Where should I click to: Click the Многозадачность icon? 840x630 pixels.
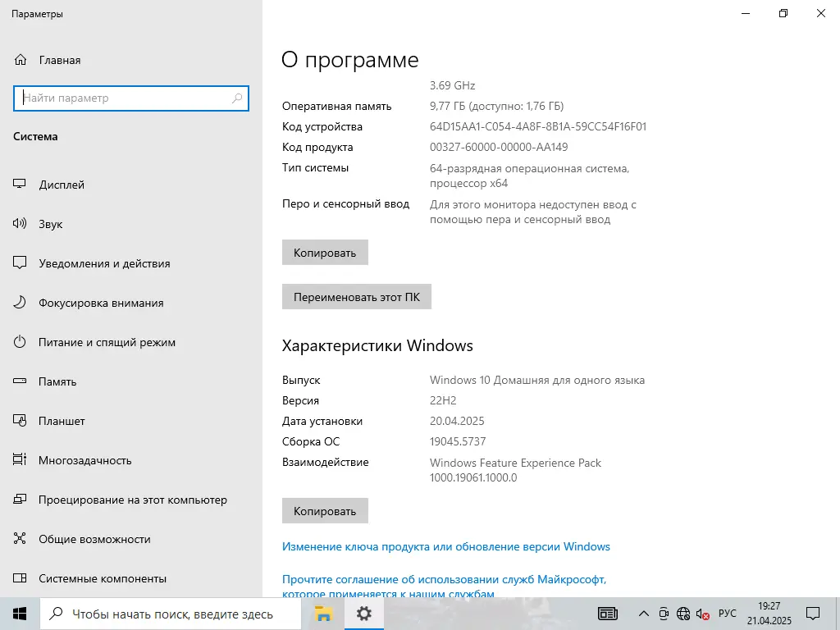pyautogui.click(x=20, y=459)
